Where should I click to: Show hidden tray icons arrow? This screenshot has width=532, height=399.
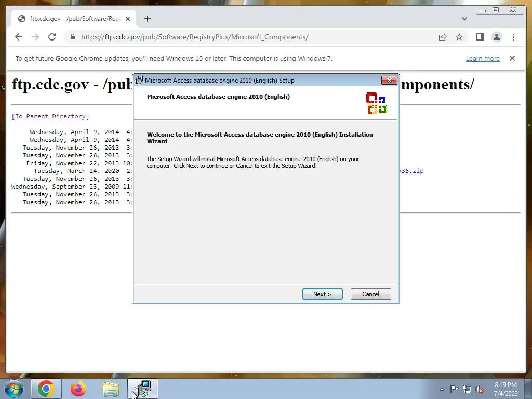[x=442, y=389]
